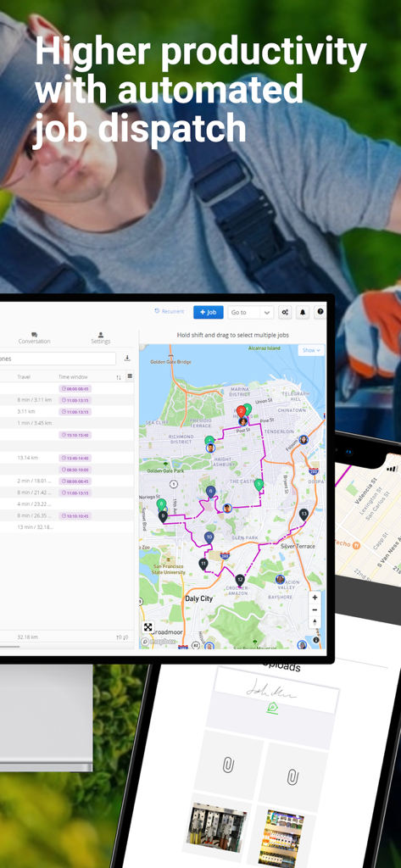Click the sort arrows icon in table footer

[x=122, y=637]
